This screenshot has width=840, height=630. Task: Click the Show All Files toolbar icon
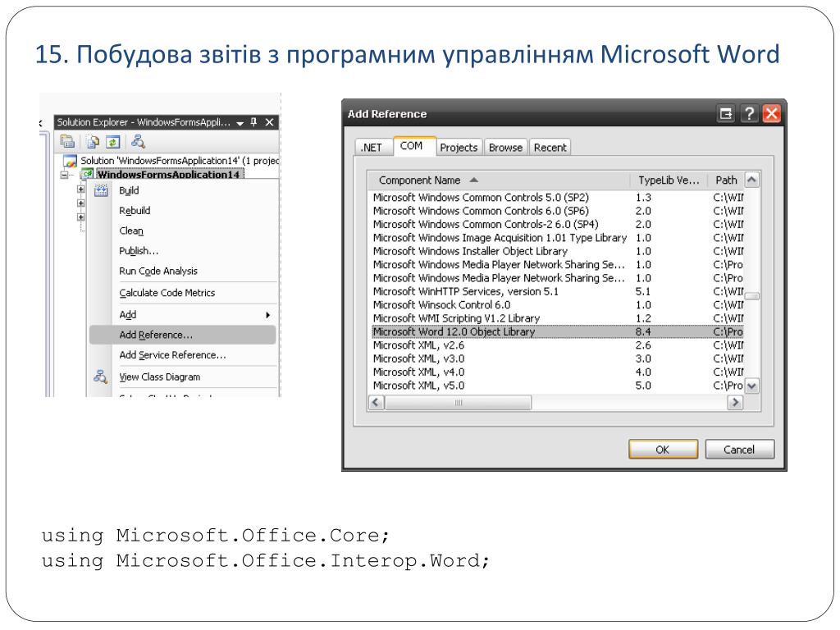click(94, 142)
